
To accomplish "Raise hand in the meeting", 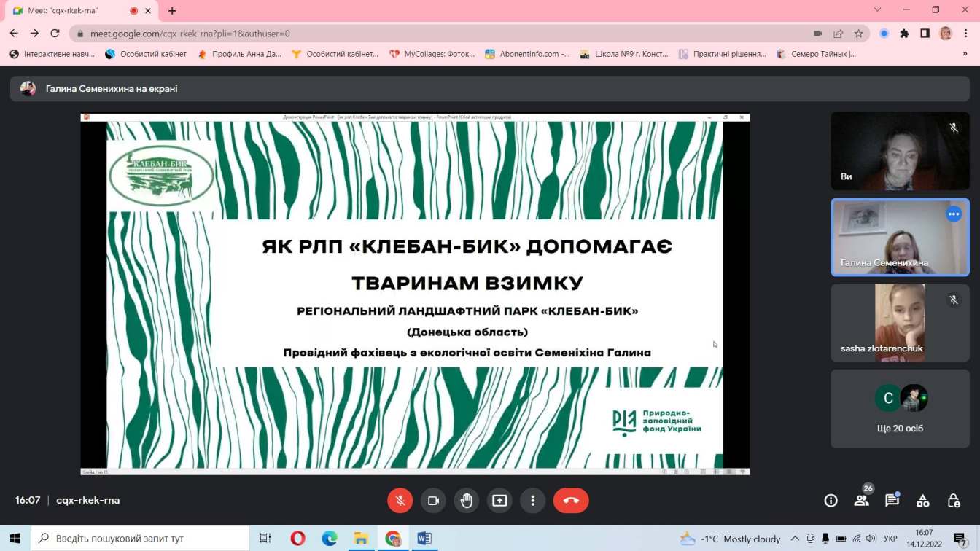I will point(467,501).
